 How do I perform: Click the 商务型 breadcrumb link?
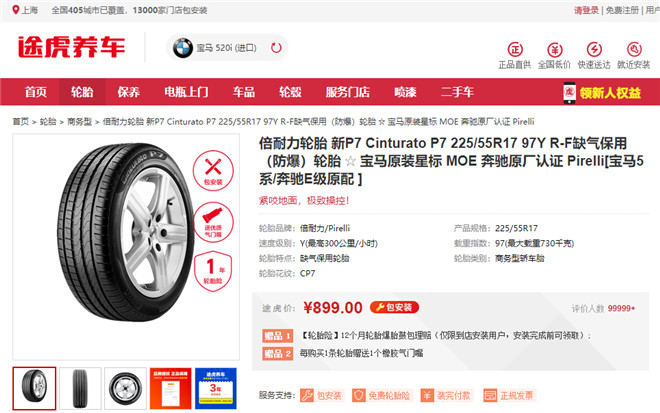80,122
